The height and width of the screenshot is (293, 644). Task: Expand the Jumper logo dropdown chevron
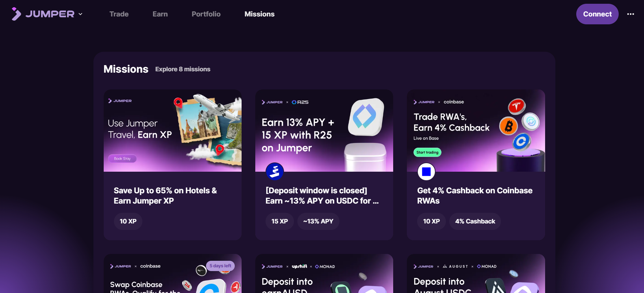80,14
